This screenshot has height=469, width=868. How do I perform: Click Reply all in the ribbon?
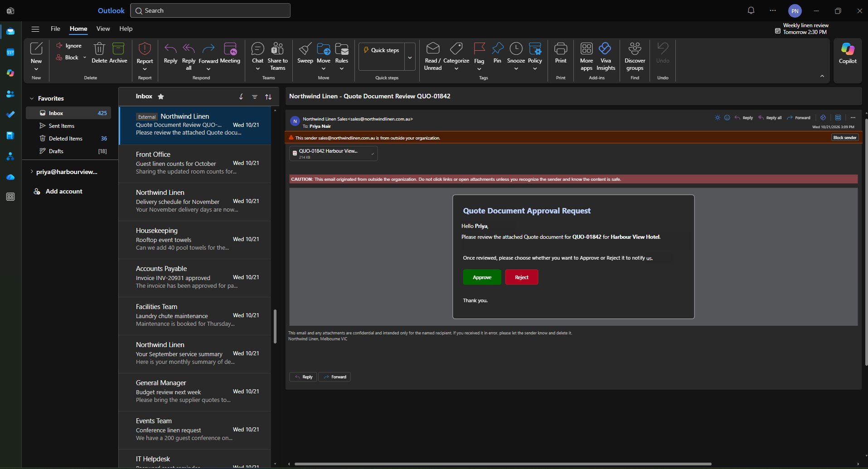189,56
